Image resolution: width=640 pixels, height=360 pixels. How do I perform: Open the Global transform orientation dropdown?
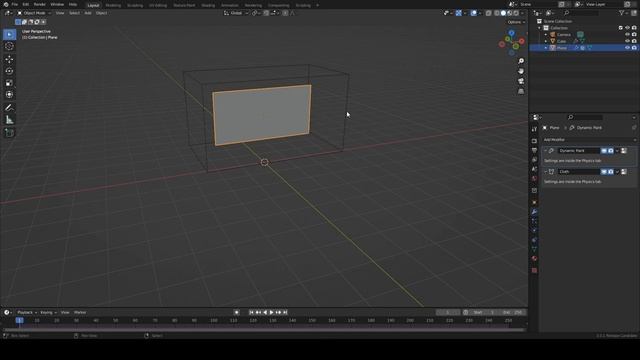[236, 13]
